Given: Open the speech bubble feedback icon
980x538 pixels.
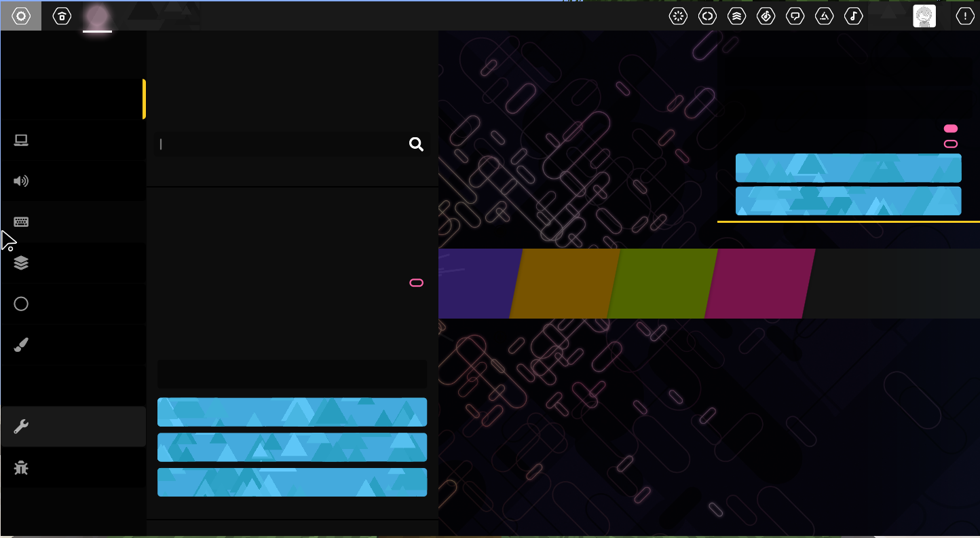Looking at the screenshot, I should [795, 16].
